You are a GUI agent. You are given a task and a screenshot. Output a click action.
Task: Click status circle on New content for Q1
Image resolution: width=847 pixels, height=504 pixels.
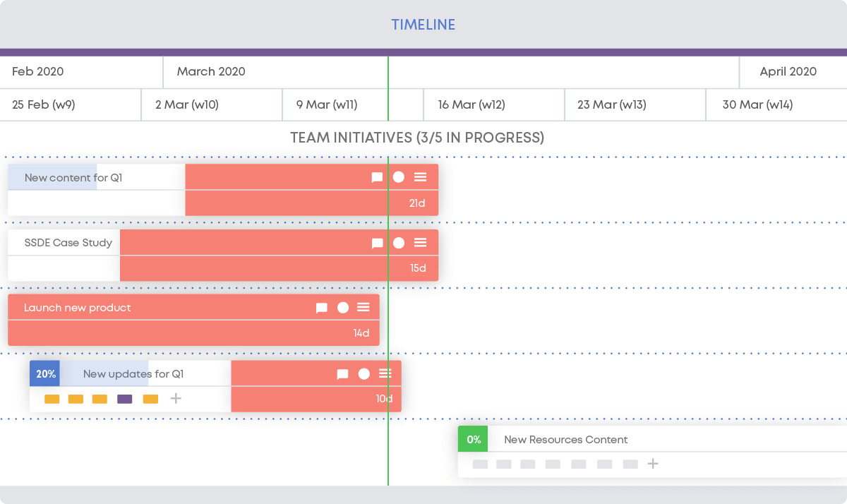click(x=399, y=177)
